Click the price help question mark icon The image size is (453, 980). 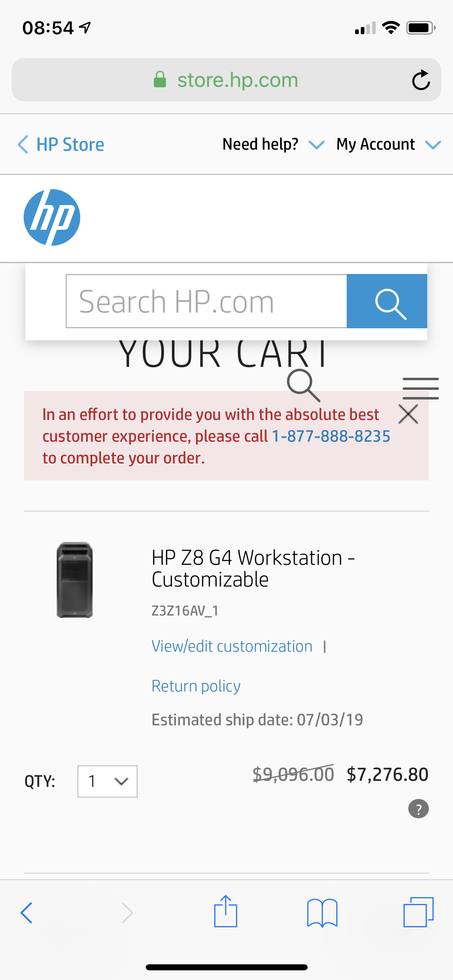pos(419,809)
